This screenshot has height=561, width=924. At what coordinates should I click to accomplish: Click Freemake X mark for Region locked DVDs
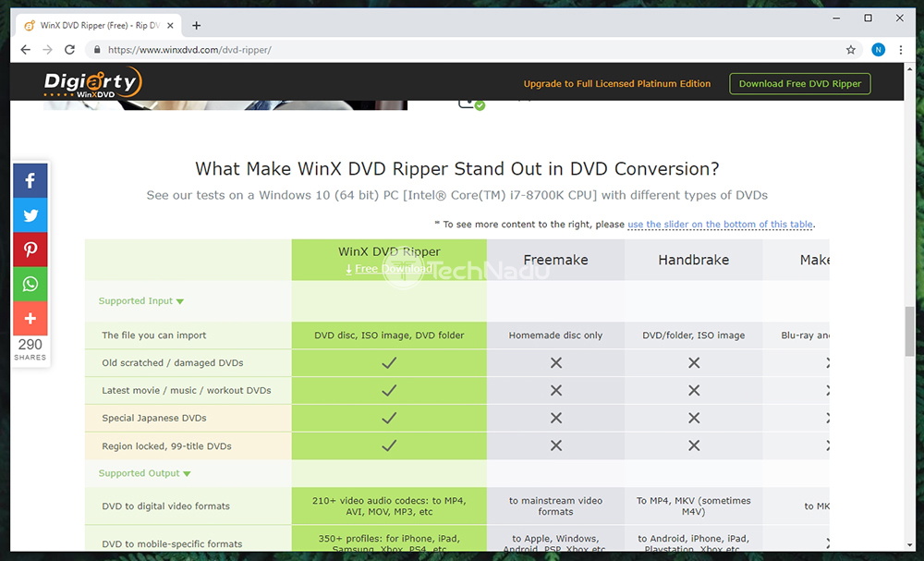pos(555,445)
